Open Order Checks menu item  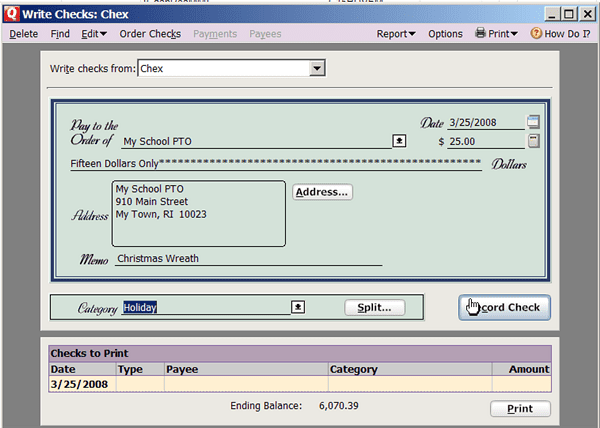(x=150, y=34)
